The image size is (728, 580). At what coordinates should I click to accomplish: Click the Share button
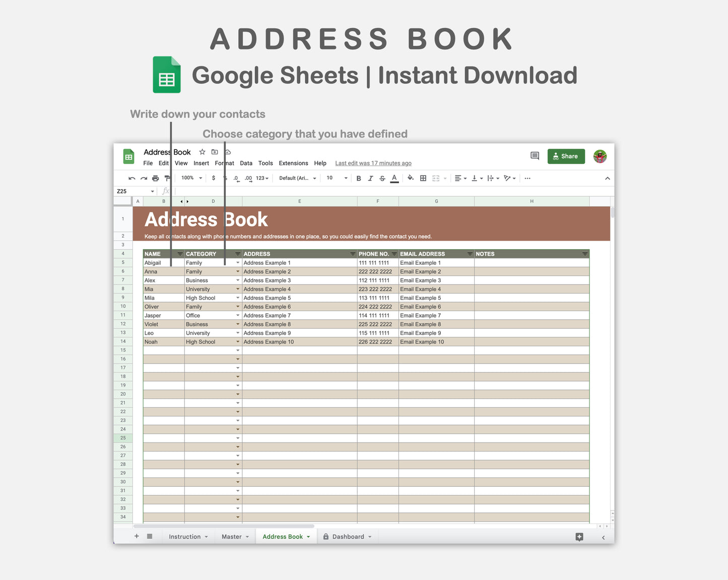coord(566,156)
